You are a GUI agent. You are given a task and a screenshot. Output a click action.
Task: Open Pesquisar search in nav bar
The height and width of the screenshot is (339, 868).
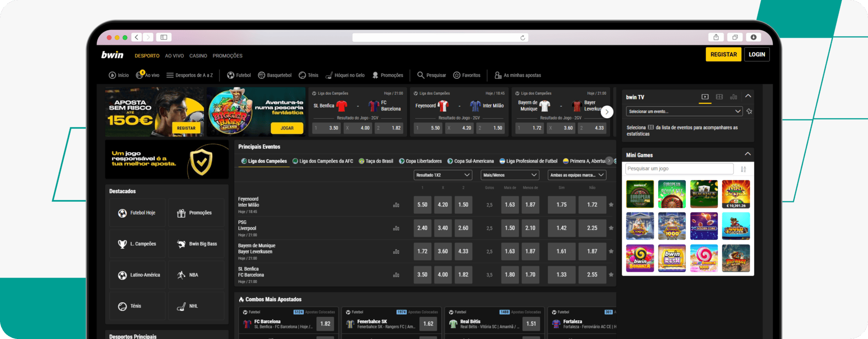(x=432, y=75)
